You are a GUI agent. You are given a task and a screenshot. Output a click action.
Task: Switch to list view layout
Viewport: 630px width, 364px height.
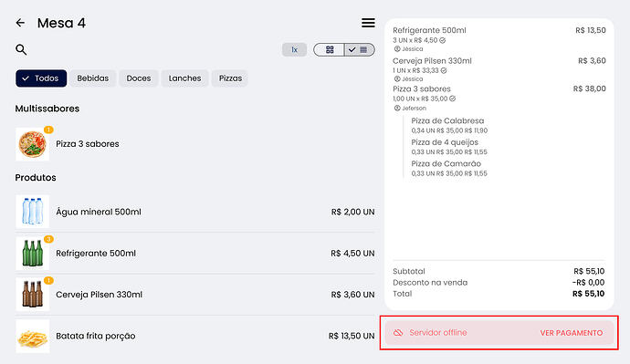tap(359, 50)
